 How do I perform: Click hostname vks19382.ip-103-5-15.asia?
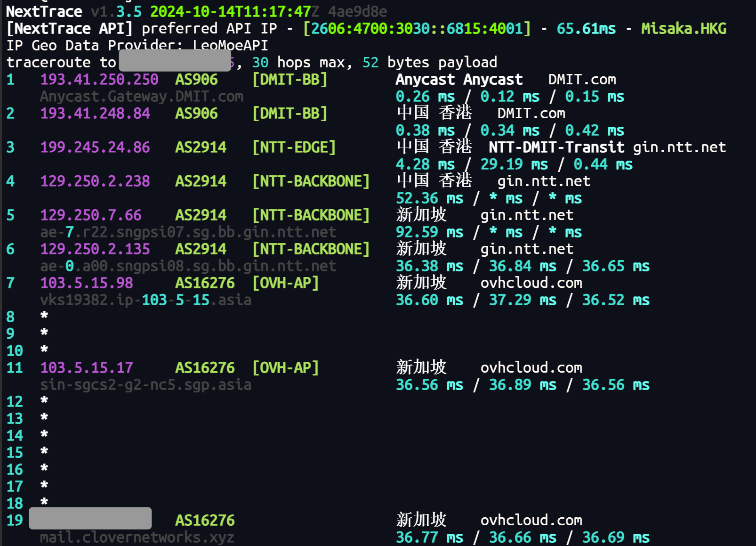pyautogui.click(x=146, y=300)
